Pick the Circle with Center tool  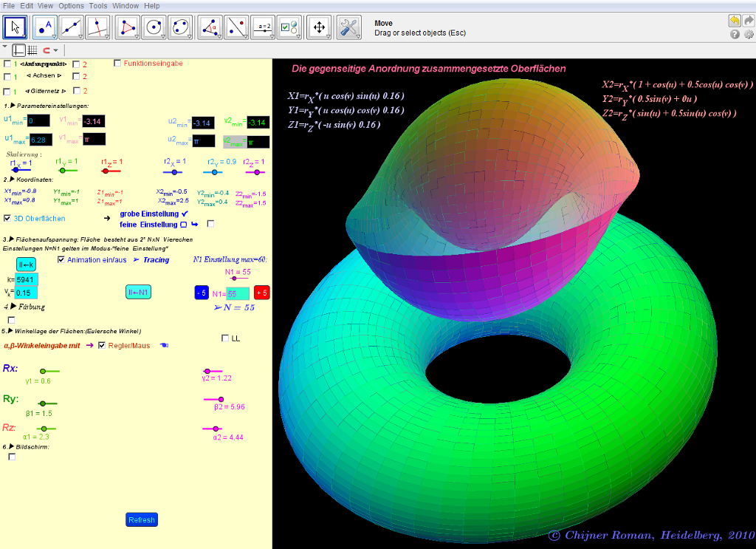click(x=154, y=27)
